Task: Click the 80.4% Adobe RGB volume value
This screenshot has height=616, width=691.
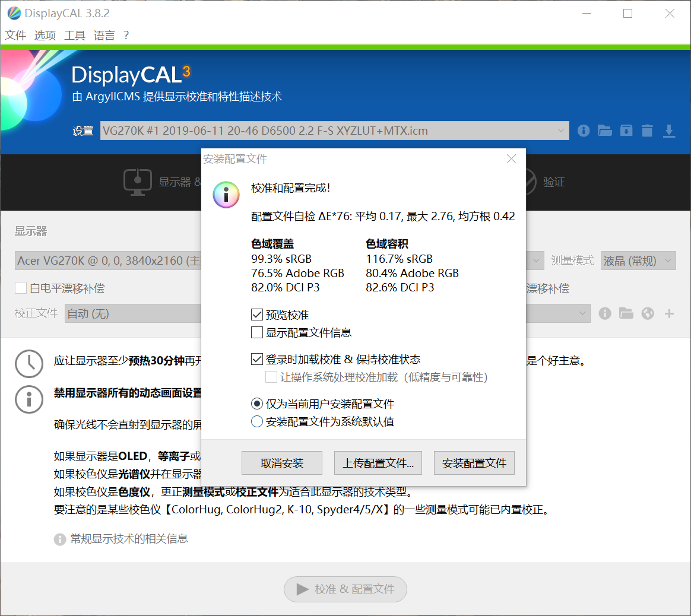Action: [412, 273]
